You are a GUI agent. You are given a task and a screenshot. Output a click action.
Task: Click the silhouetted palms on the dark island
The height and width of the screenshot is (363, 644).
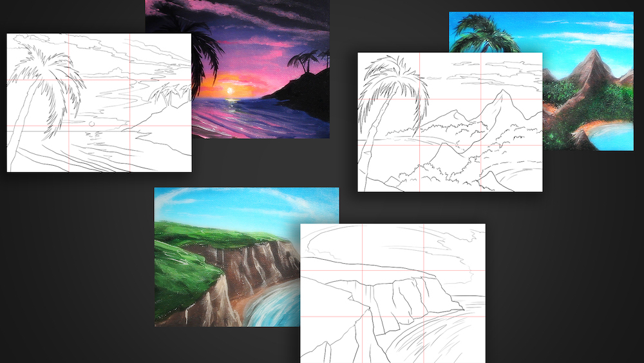click(304, 63)
